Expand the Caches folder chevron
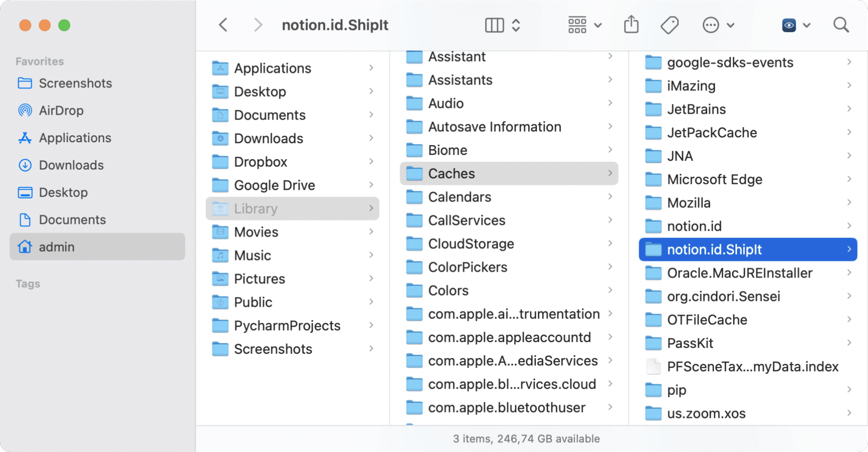The height and width of the screenshot is (452, 868). [610, 173]
